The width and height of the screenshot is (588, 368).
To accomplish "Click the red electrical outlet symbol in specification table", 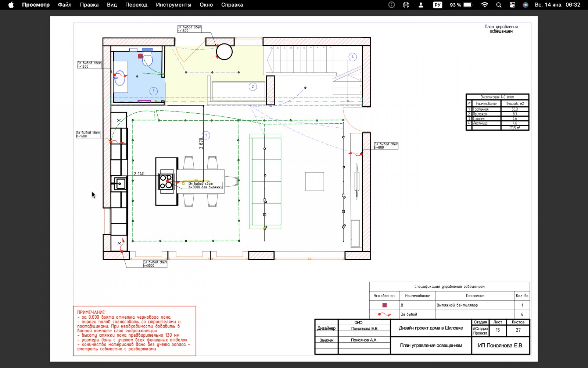I will pyautogui.click(x=384, y=314).
